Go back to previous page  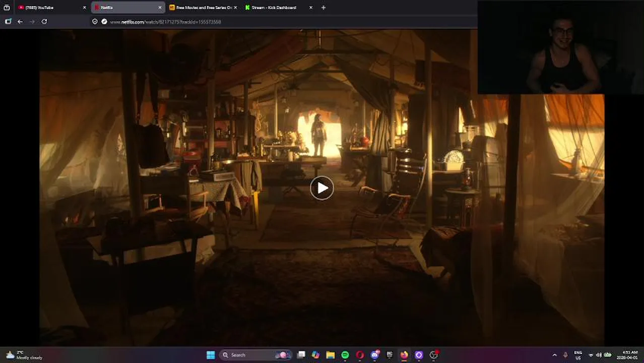point(20,22)
